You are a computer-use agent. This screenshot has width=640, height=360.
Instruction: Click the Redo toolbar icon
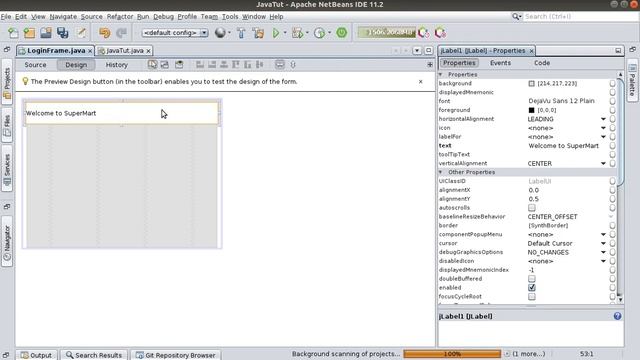[121, 33]
